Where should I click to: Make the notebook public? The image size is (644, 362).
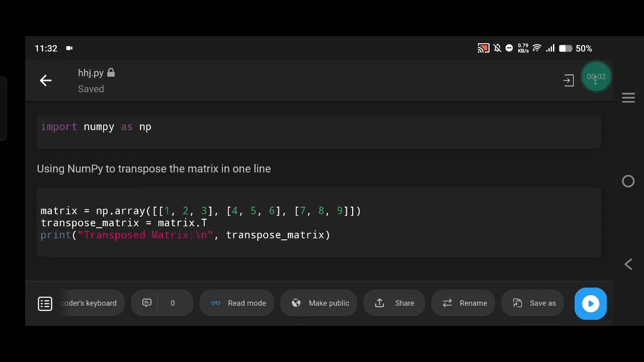click(x=318, y=303)
